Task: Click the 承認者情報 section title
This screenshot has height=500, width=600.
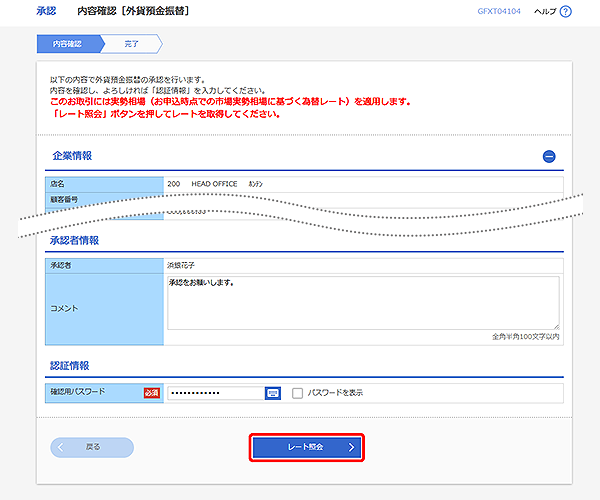Action: click(x=74, y=240)
